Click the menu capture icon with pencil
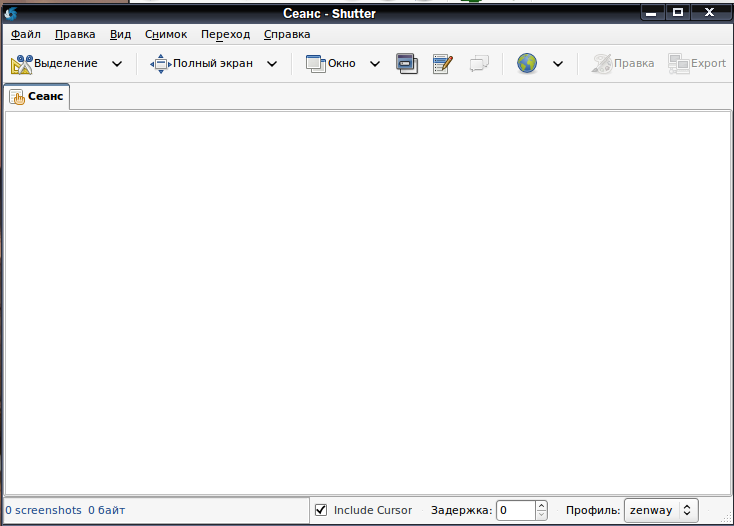This screenshot has width=734, height=526. 442,64
